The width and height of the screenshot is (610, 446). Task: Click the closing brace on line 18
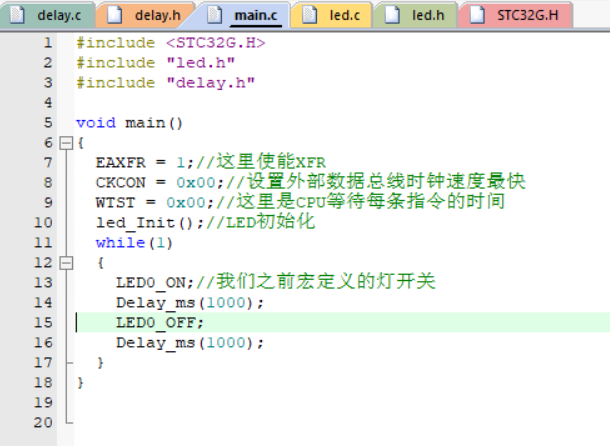coord(80,383)
